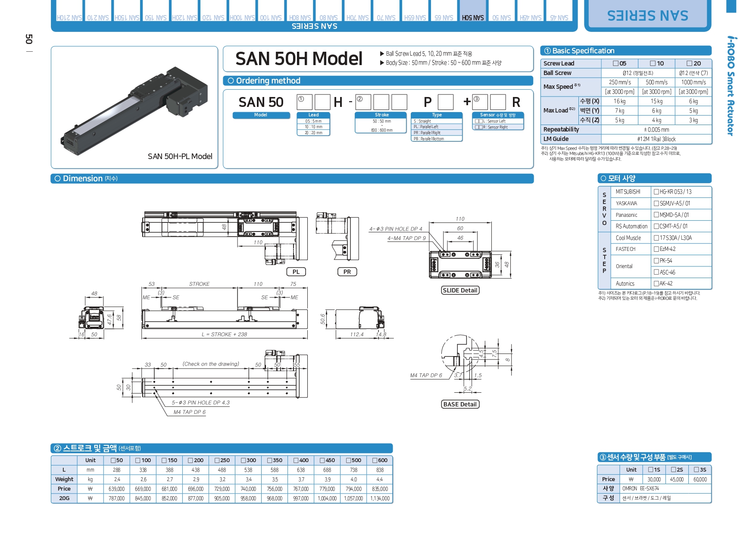This screenshot has height=535, width=756.
Task: Tick the FASTECH EzM-42 checkbox
Action: coord(656,249)
